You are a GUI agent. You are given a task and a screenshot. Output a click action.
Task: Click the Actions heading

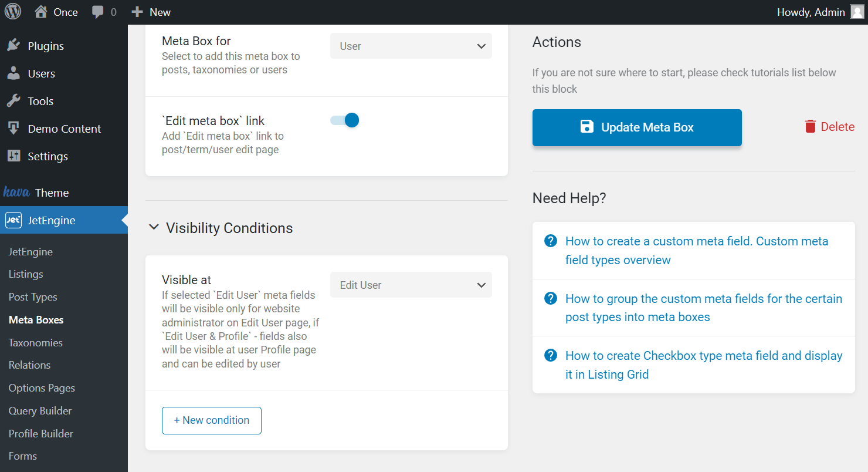(557, 42)
